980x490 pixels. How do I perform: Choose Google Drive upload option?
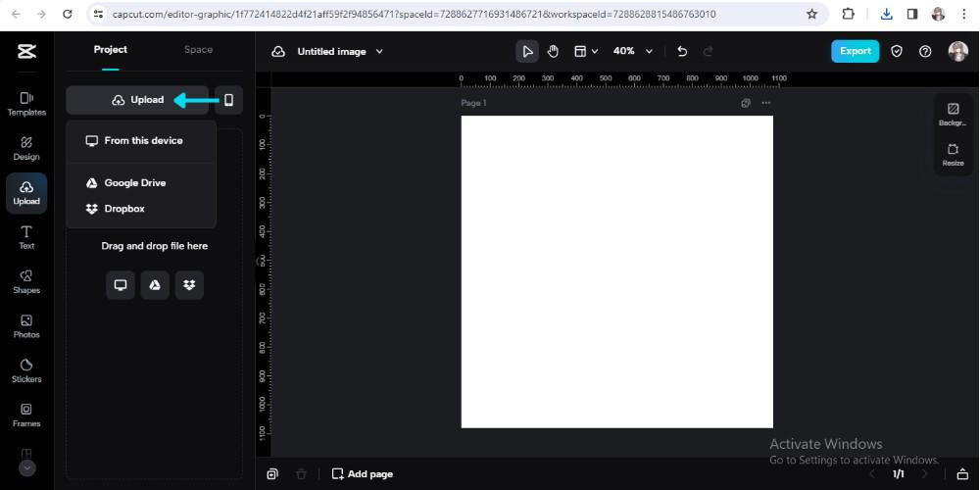click(x=141, y=183)
